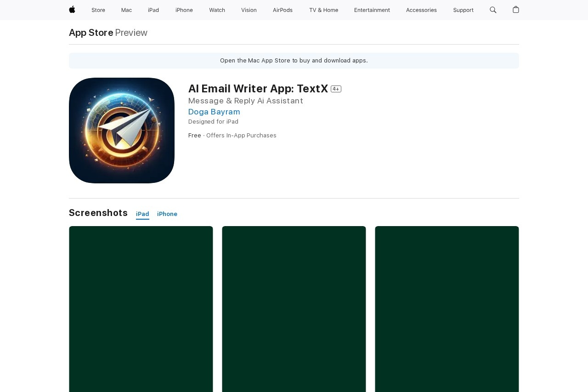Open the Vision menu

point(249,10)
